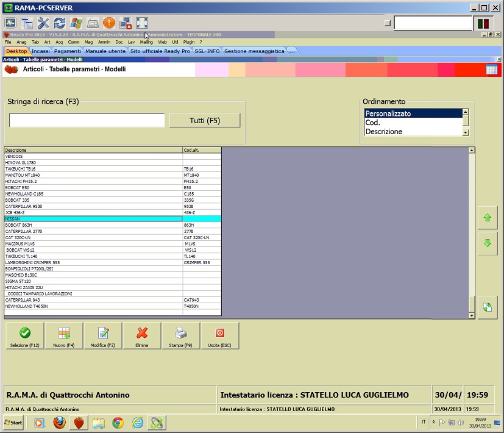Click the green refresh list icon
Viewport: 504px width, 433px height.
click(x=488, y=307)
